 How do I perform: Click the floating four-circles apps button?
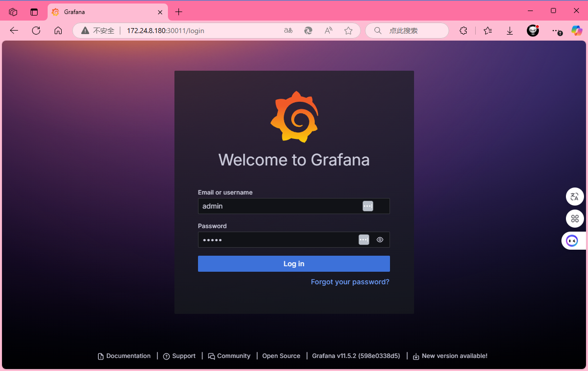(x=574, y=219)
